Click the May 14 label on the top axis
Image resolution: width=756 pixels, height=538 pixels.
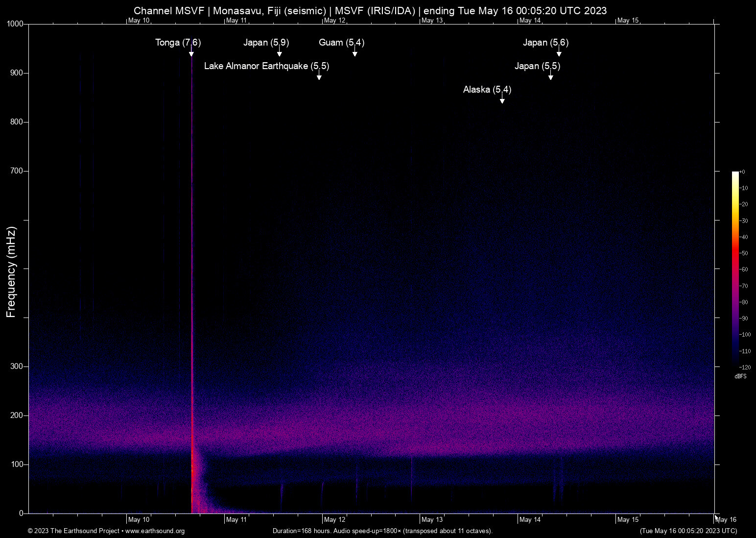pos(530,21)
